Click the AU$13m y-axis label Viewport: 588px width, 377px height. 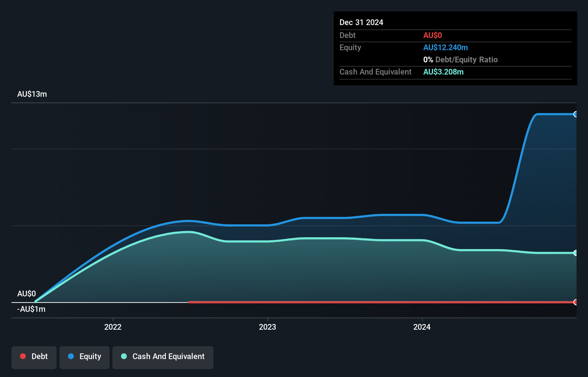pyautogui.click(x=32, y=94)
